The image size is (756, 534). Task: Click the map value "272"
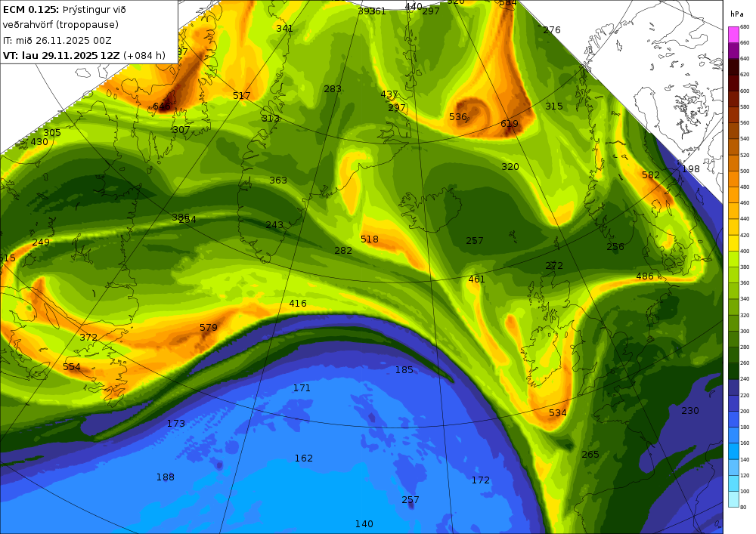(554, 265)
